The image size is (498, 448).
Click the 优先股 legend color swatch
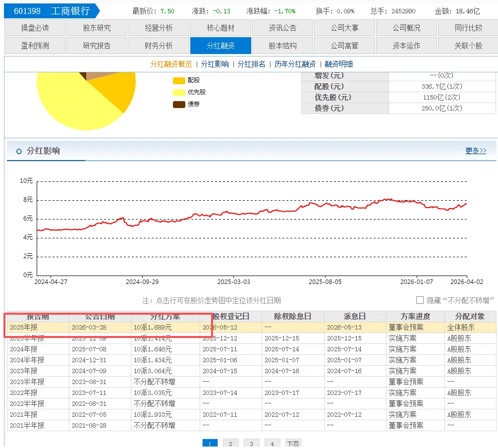pyautogui.click(x=179, y=93)
